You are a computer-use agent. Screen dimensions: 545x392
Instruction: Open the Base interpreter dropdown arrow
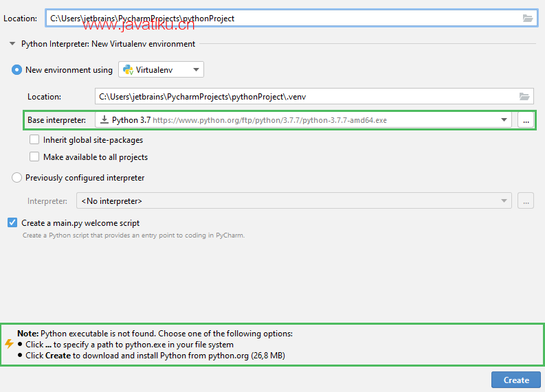click(504, 119)
